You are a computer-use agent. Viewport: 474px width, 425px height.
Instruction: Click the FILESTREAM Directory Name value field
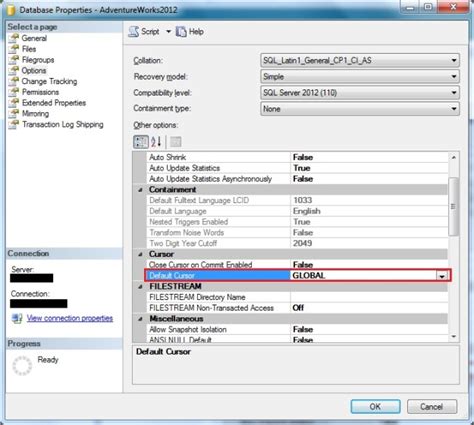[x=369, y=297]
